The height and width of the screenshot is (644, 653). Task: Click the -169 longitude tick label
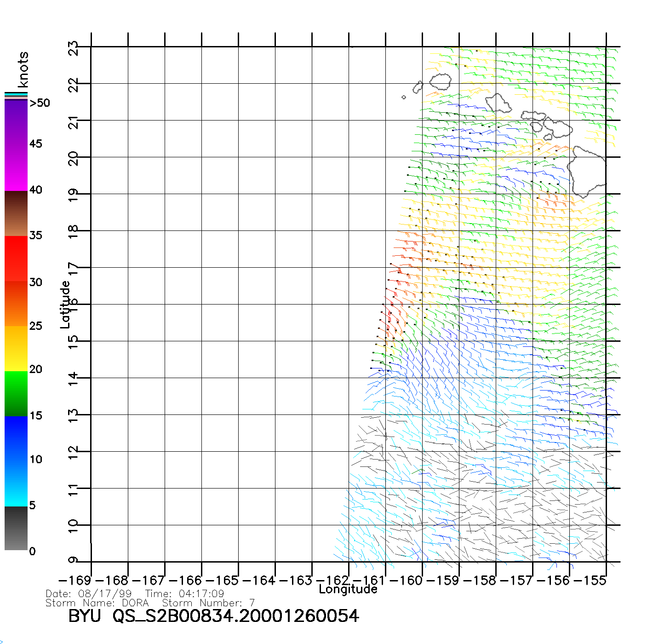coord(75,580)
